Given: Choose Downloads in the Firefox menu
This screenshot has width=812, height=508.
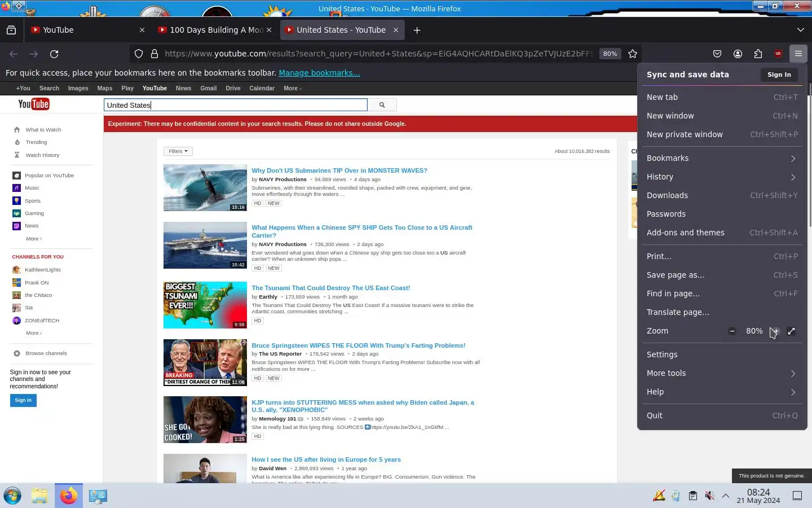Looking at the screenshot, I should tap(722, 195).
